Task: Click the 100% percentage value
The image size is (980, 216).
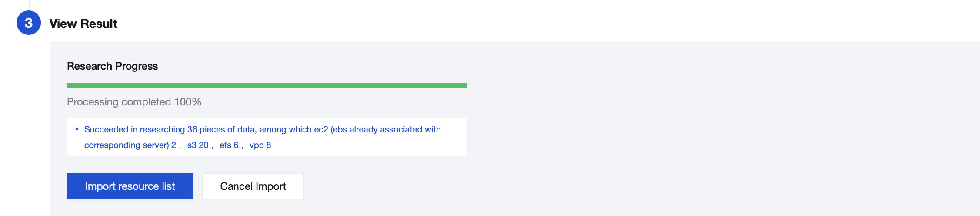Action: 188,102
